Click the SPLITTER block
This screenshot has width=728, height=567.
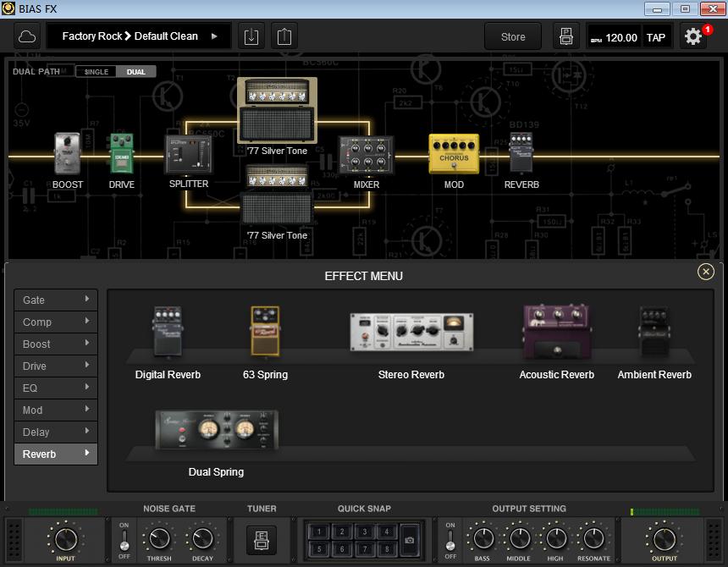tap(188, 155)
